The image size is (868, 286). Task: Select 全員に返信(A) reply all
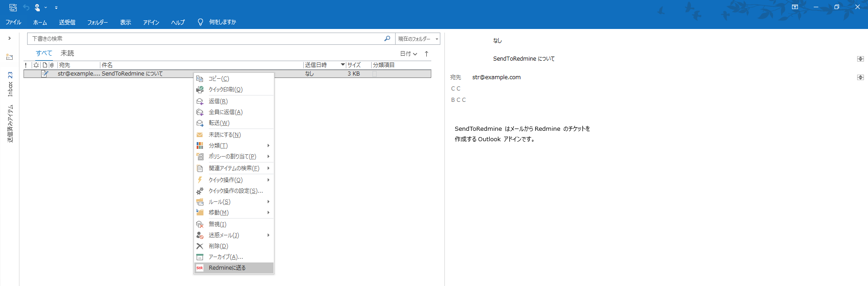[x=234, y=112]
